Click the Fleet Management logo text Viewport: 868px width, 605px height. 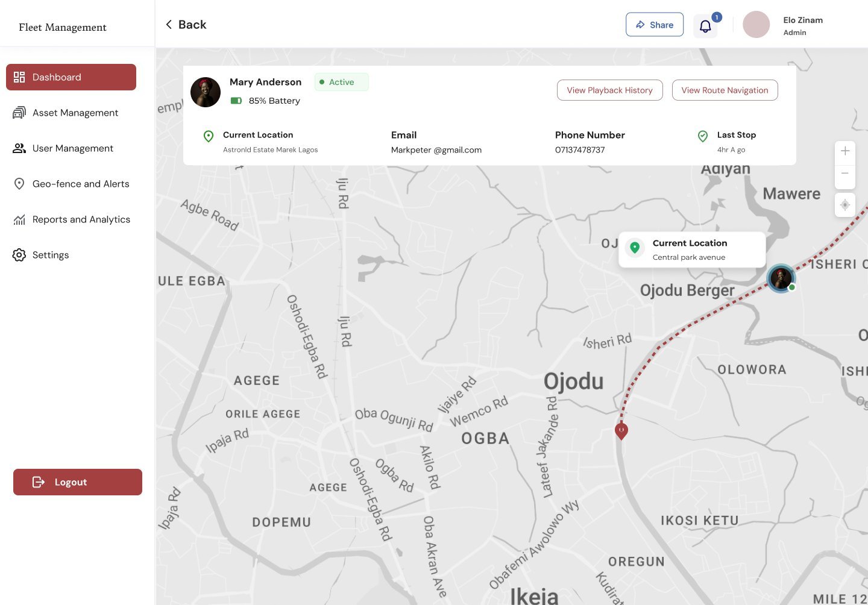[x=63, y=27]
